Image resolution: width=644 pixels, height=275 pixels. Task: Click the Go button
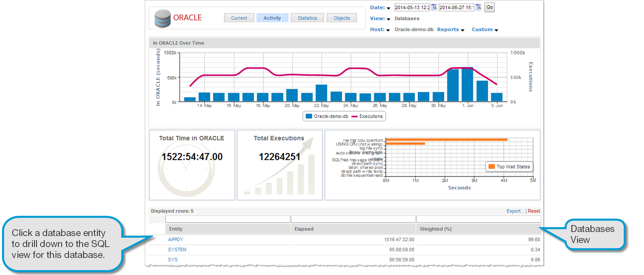point(489,7)
